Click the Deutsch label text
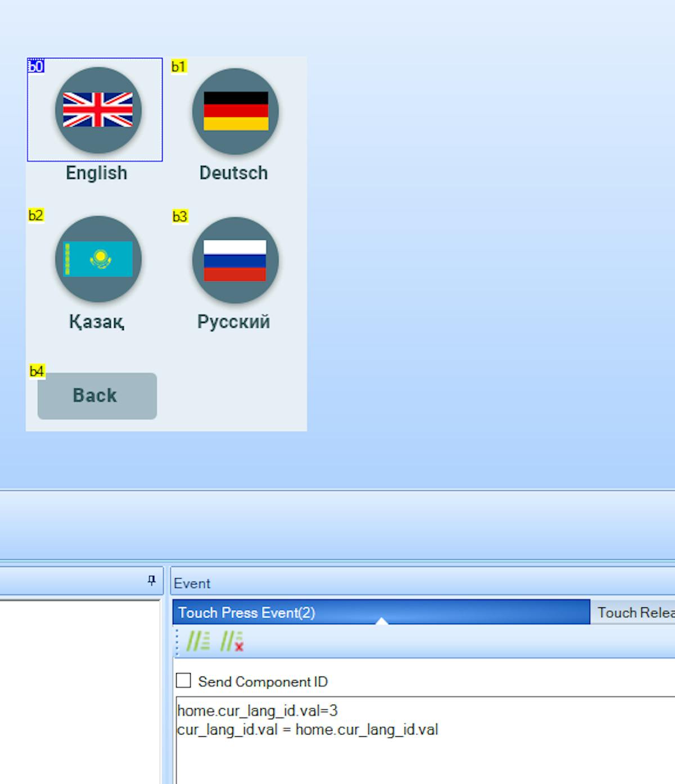 coord(233,173)
